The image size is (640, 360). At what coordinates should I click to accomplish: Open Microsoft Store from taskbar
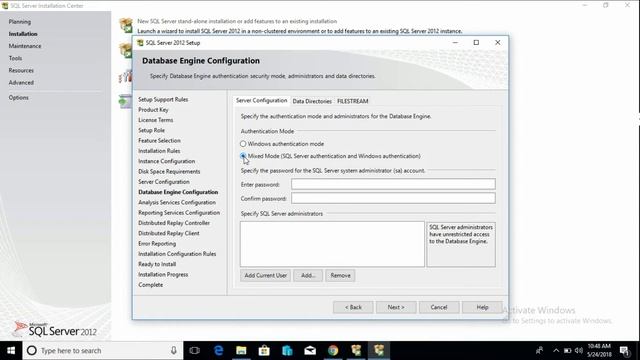264,351
